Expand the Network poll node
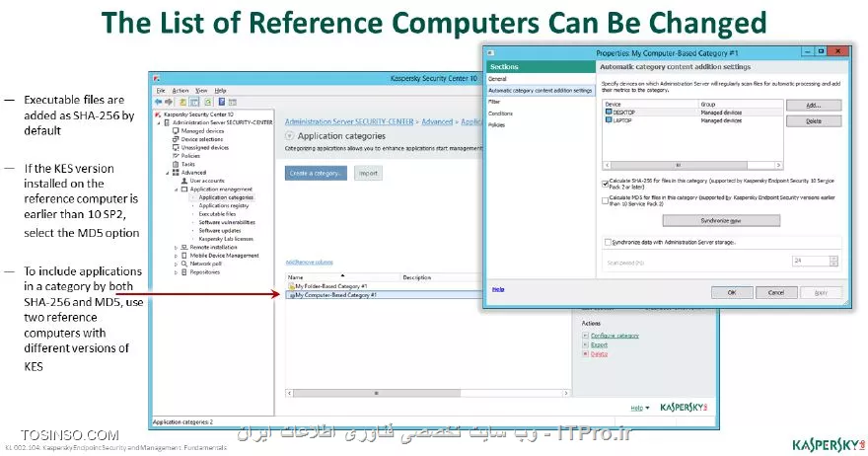Viewport: 868px width, 456px height. pyautogui.click(x=177, y=264)
